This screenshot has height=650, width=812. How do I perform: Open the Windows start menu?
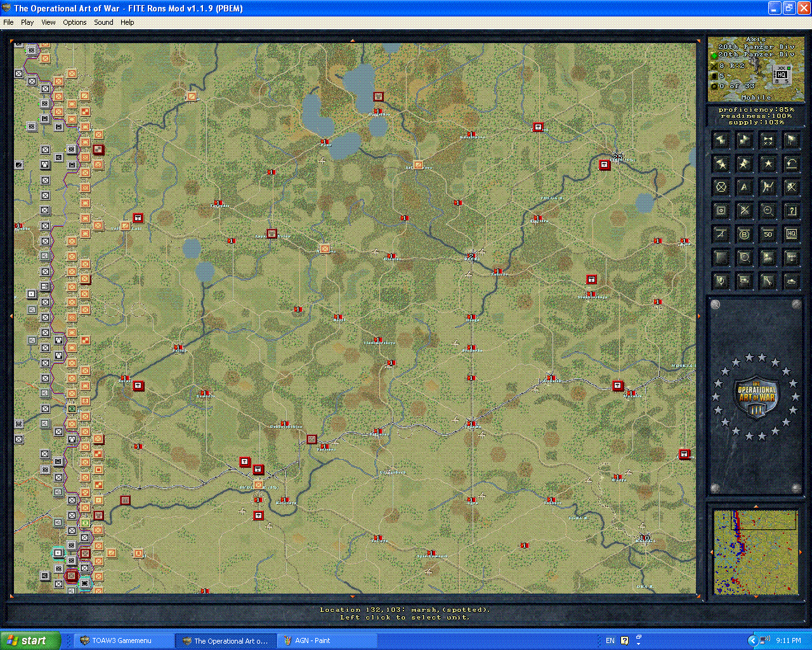(x=30, y=640)
